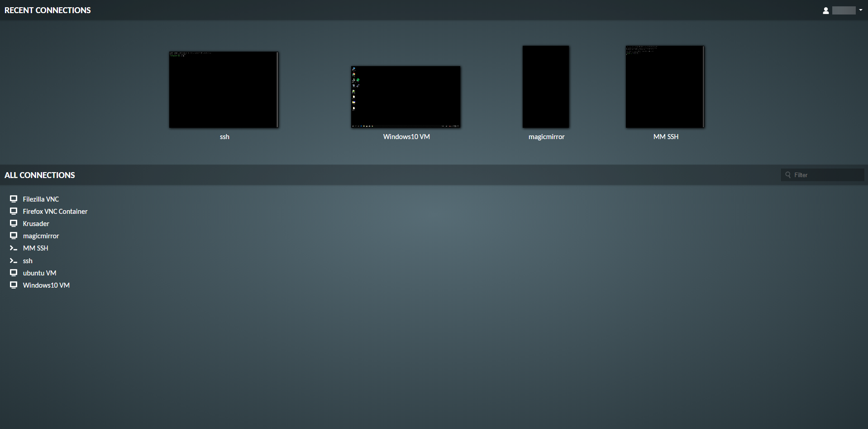Open the ssh recent connection thumbnail
Viewport: 868px width, 429px height.
point(224,90)
